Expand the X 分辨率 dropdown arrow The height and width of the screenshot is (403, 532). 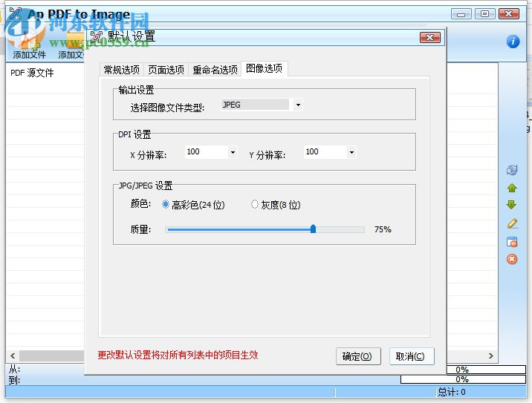233,153
